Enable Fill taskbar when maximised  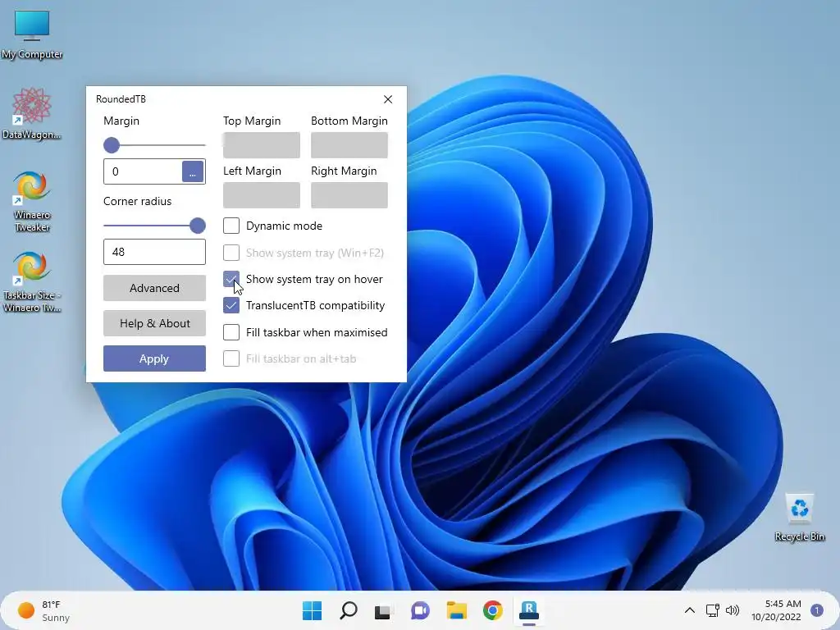coord(231,332)
